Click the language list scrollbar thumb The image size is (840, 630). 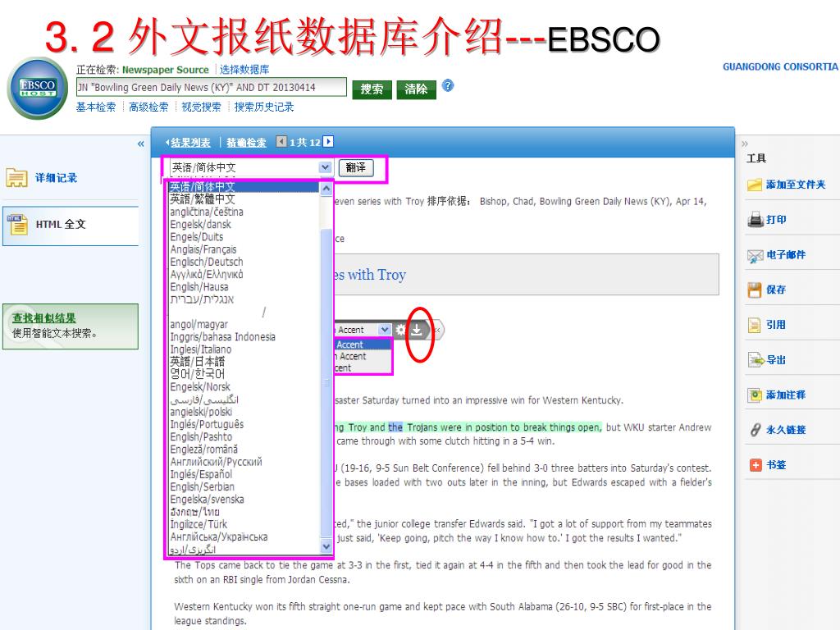point(326,382)
